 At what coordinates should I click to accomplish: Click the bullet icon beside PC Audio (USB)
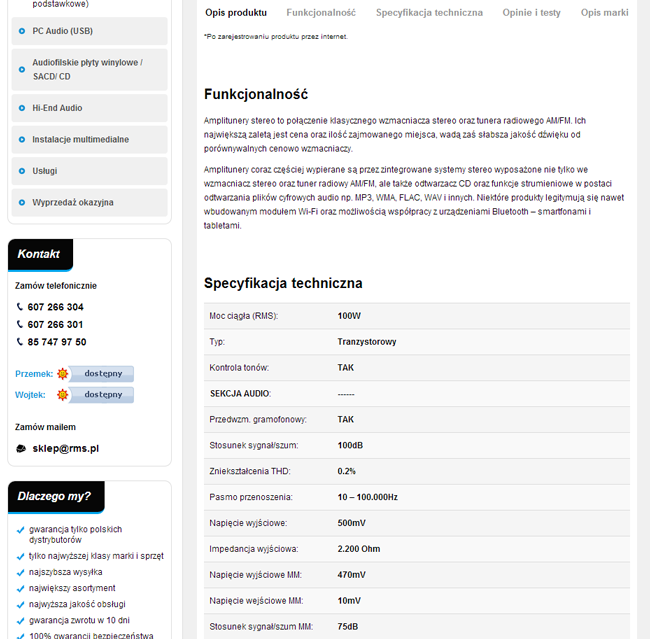pos(22,31)
